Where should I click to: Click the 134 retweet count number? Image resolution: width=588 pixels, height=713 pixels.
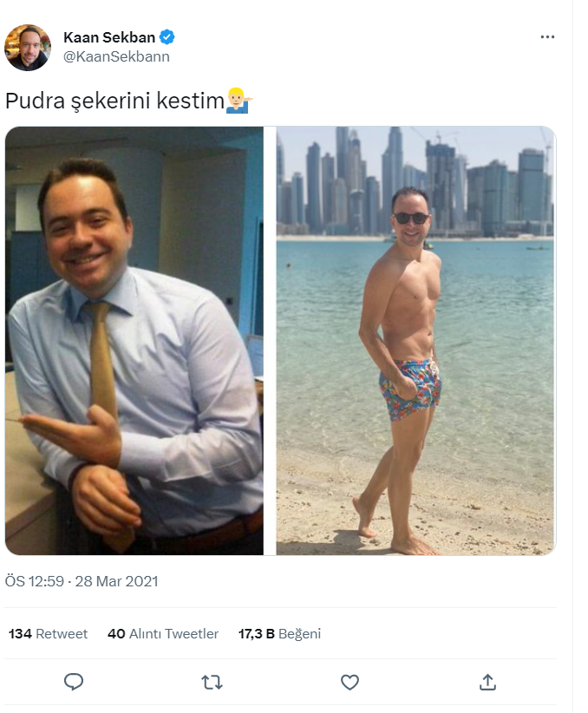pos(20,633)
